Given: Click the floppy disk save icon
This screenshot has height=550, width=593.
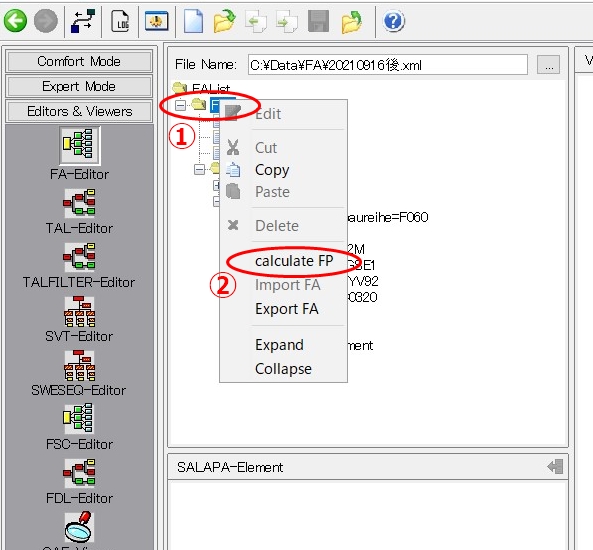Looking at the screenshot, I should pyautogui.click(x=318, y=21).
